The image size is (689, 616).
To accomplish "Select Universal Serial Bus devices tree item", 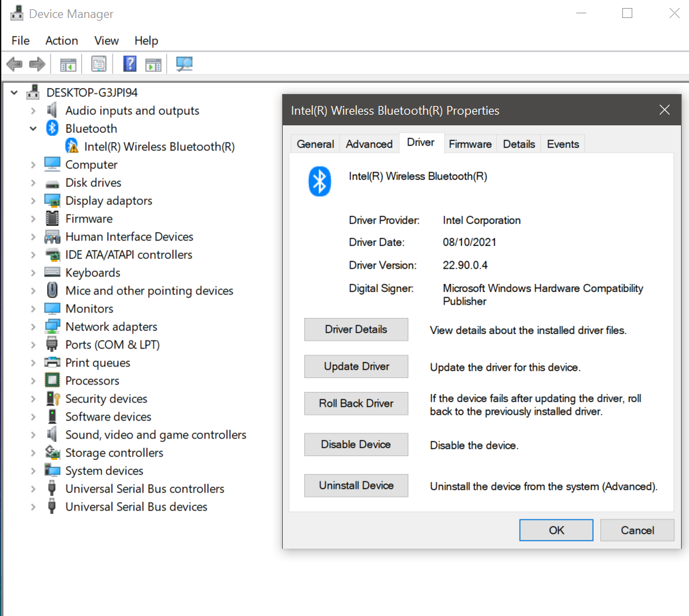I will pyautogui.click(x=136, y=507).
